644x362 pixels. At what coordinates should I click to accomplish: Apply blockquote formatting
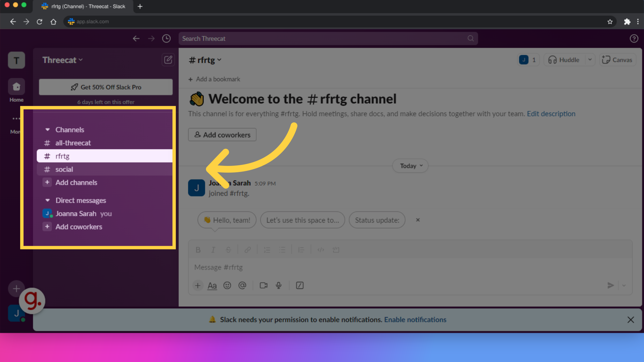click(301, 250)
